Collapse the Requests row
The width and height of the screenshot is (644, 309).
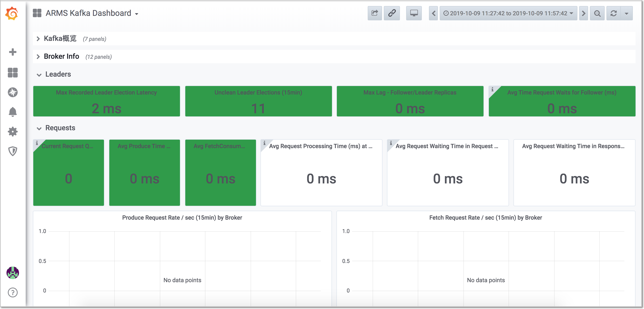[x=60, y=128]
